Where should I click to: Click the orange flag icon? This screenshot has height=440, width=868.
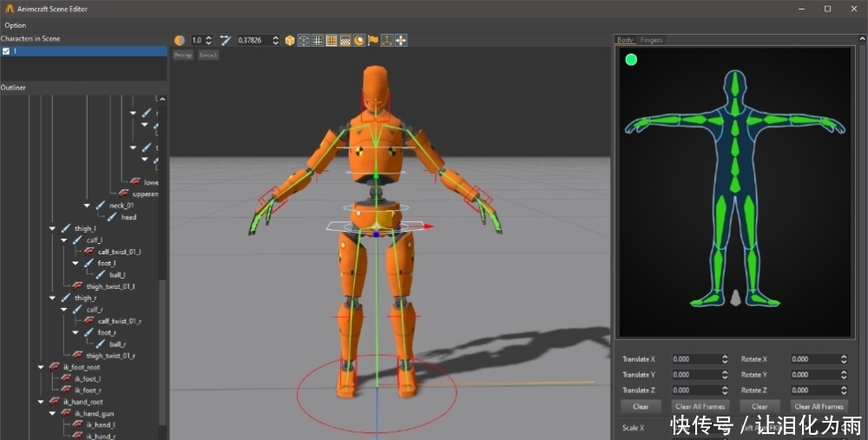[x=373, y=40]
